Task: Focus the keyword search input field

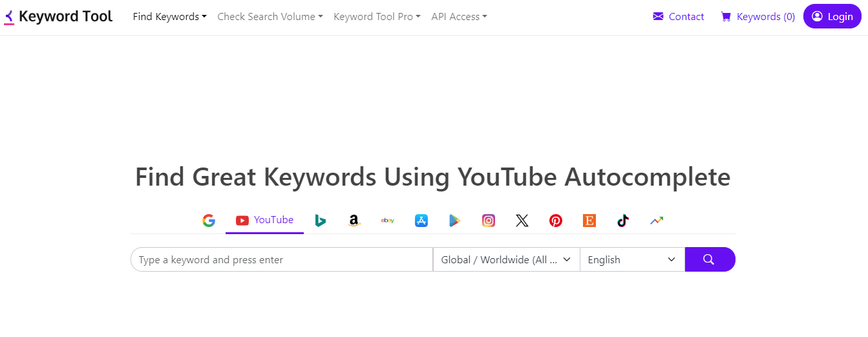Action: (282, 259)
